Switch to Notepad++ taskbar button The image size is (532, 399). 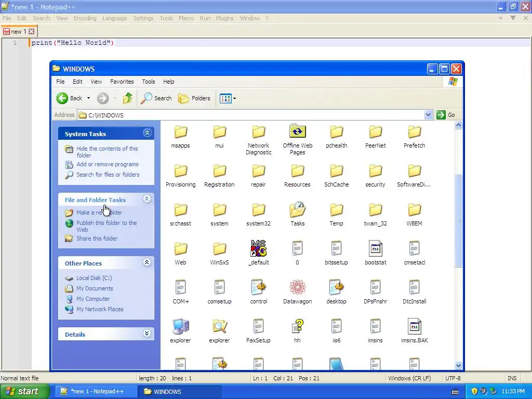[x=95, y=392]
